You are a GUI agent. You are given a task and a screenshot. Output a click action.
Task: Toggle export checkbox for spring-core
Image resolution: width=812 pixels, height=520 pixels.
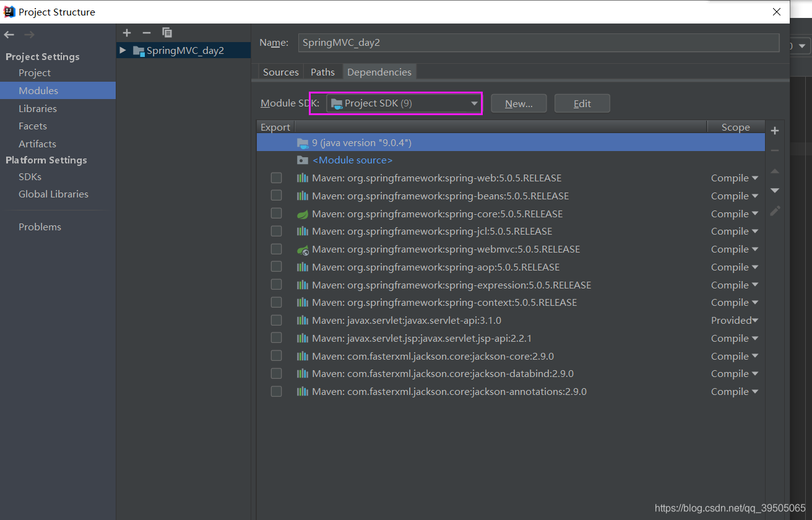(276, 214)
